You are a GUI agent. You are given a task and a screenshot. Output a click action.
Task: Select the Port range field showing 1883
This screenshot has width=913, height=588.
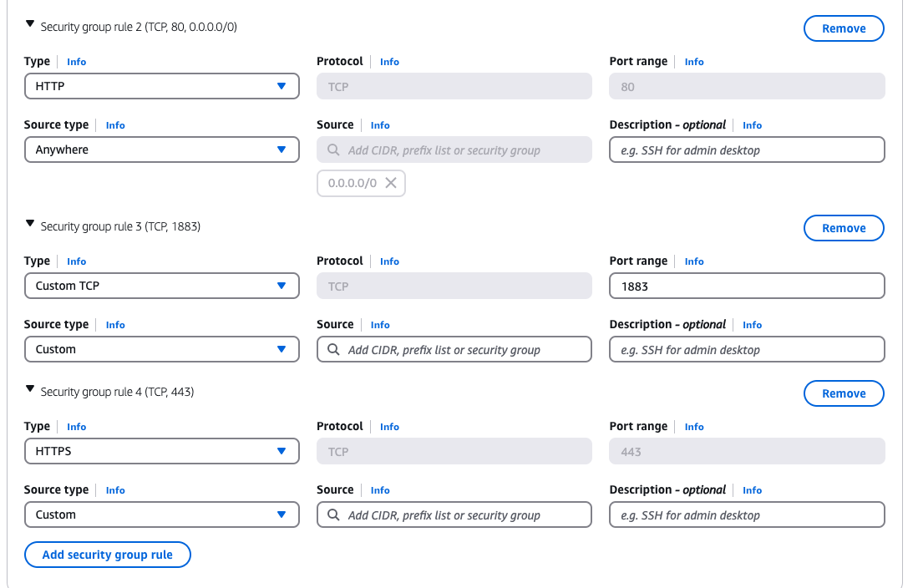(746, 286)
